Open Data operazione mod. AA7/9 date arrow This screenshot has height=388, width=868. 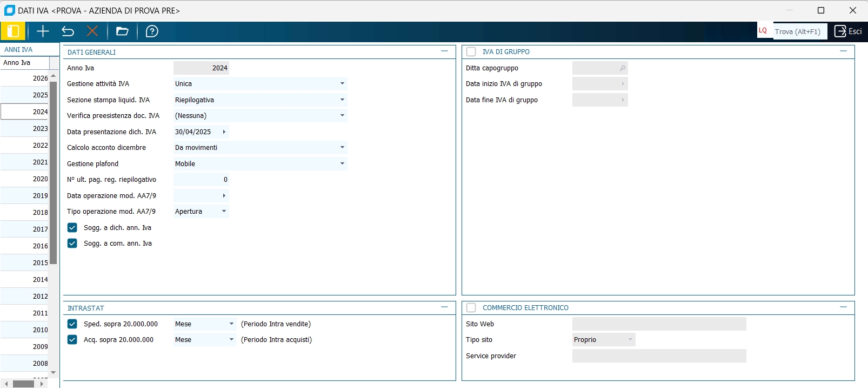[224, 196]
